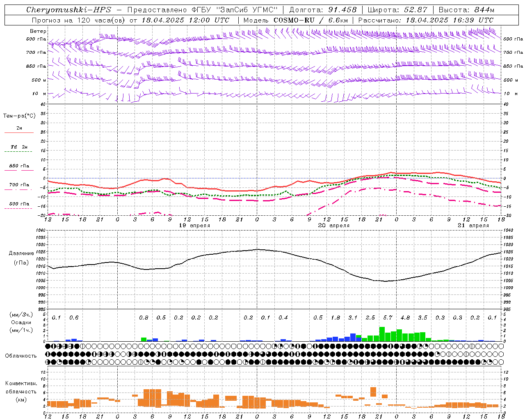Click the 0.8 precipitation value
Image resolution: width=525 pixels, height=420 pixels.
144,317
